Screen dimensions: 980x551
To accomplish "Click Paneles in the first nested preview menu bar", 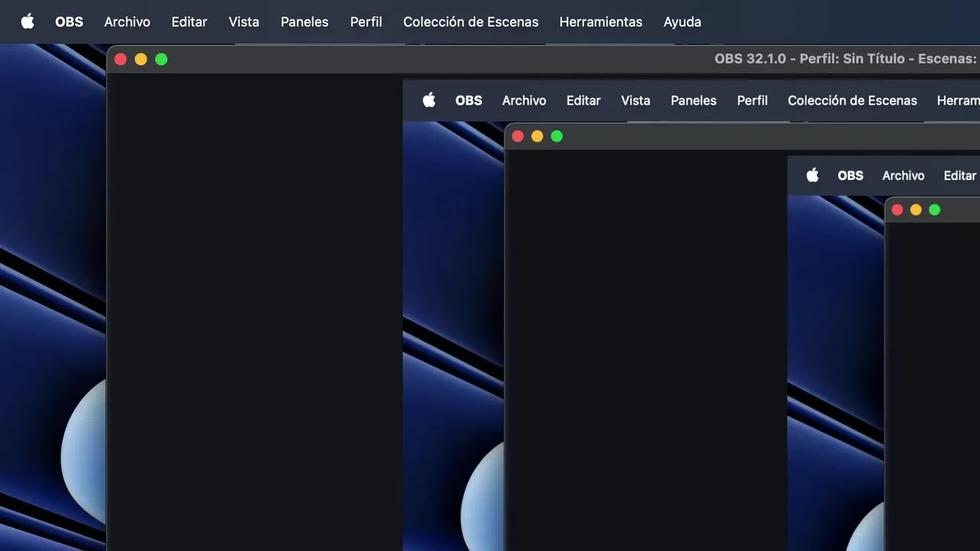I will click(x=694, y=100).
